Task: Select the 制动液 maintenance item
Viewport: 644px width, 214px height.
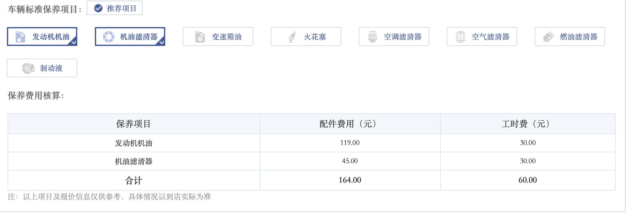Action: pyautogui.click(x=42, y=67)
